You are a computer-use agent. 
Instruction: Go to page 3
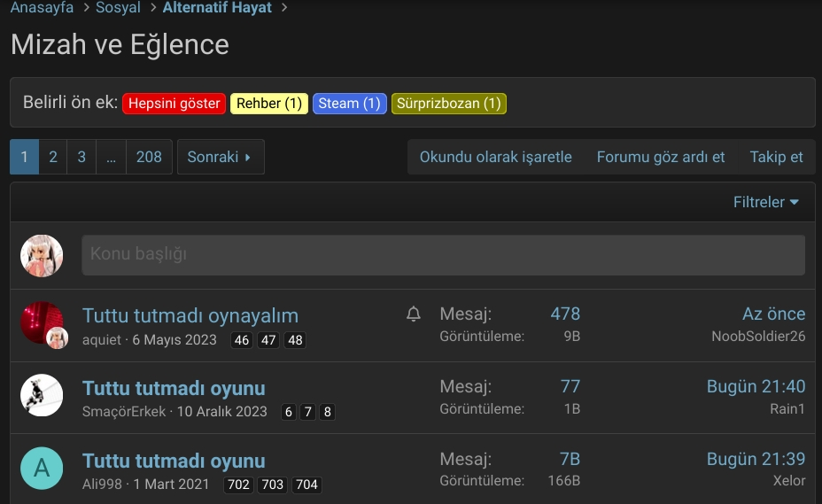[81, 157]
